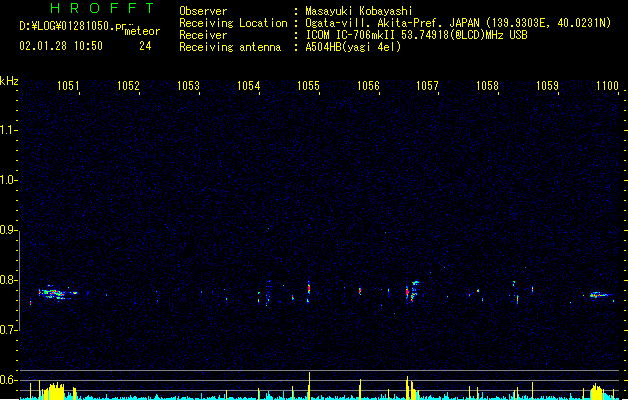Click the 'meteor' label
Image resolution: width=629 pixels, height=400 pixels.
coord(142,31)
